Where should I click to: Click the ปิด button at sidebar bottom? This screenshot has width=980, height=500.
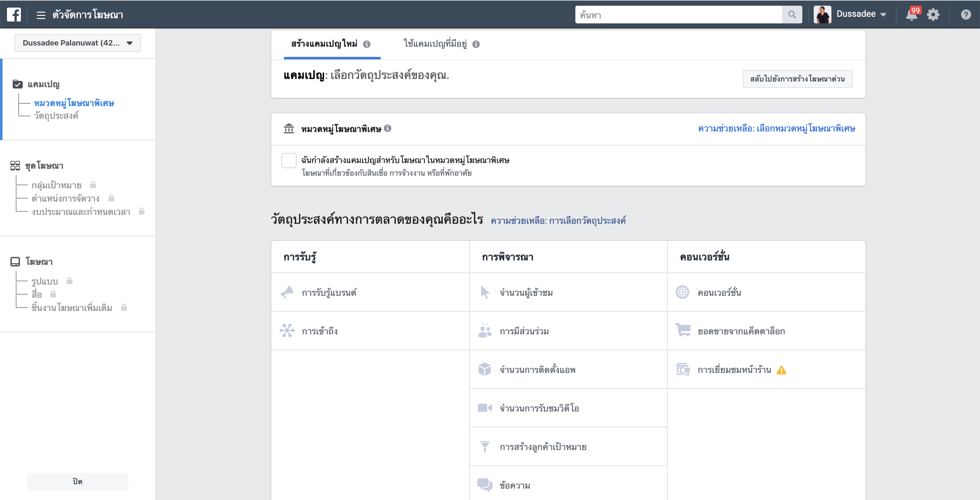(x=77, y=481)
